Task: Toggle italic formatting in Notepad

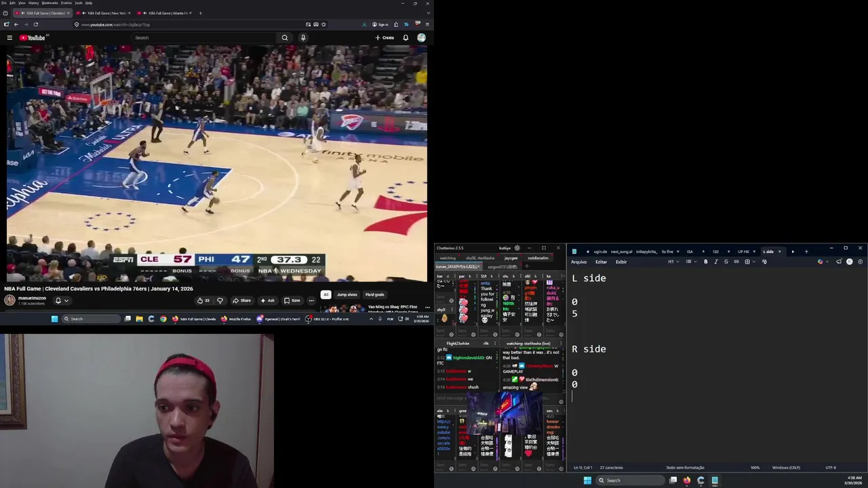Action: coord(715,262)
